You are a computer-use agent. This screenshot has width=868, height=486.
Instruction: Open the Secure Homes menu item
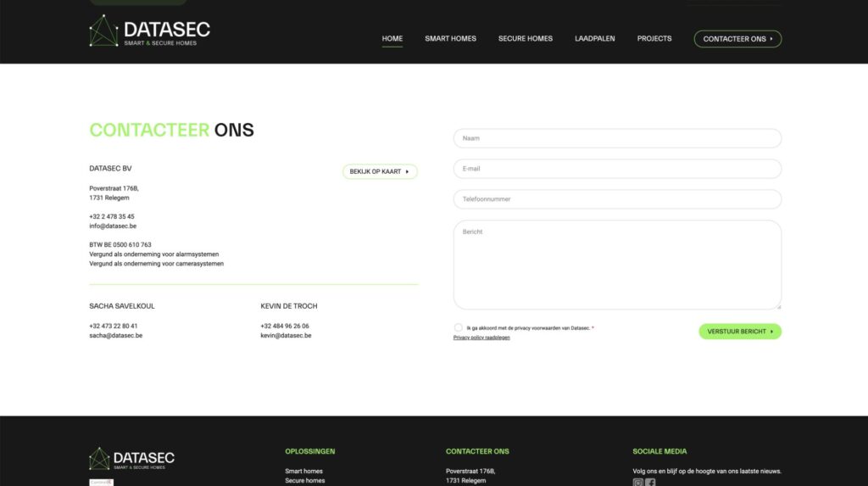click(x=526, y=39)
